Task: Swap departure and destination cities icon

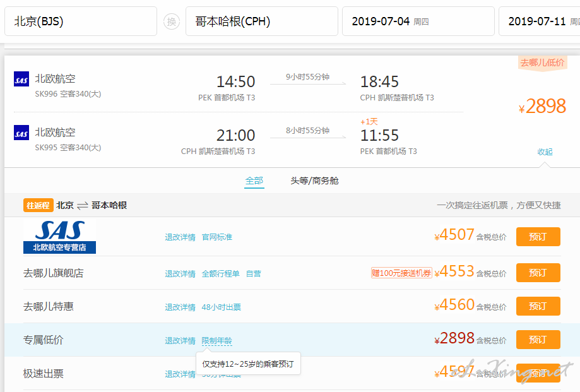Action: point(172,21)
